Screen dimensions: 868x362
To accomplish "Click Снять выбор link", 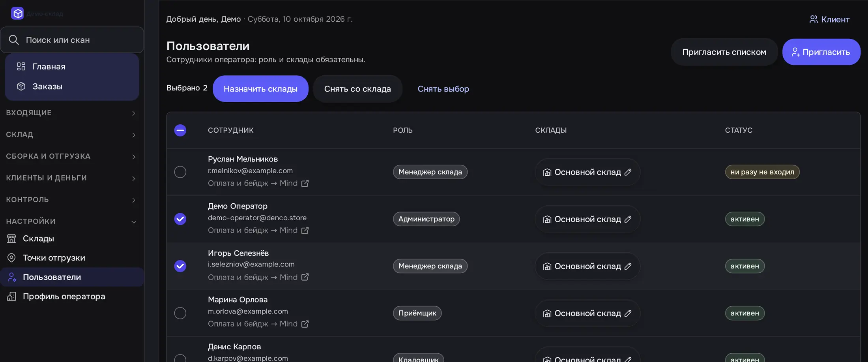I will click(443, 89).
